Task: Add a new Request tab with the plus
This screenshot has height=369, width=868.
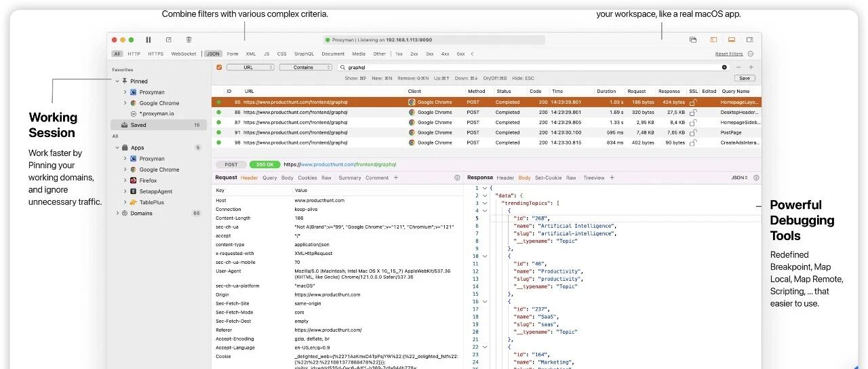Action: 396,178
